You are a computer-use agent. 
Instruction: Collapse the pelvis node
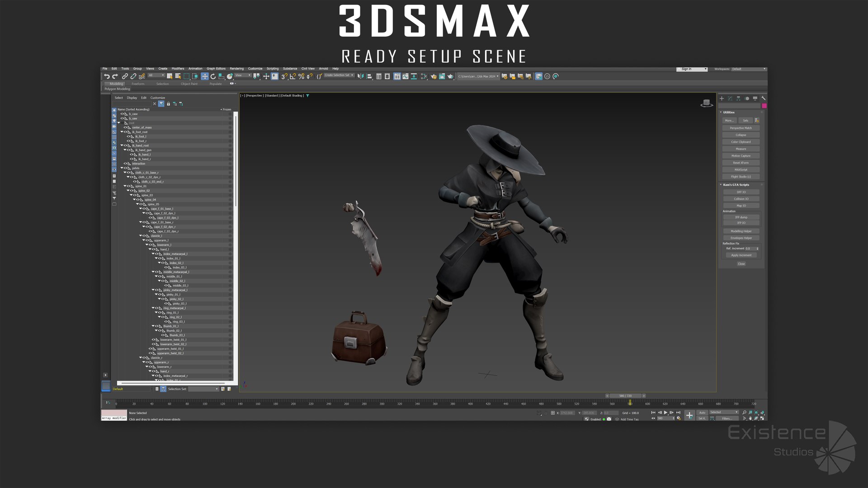[x=122, y=168]
